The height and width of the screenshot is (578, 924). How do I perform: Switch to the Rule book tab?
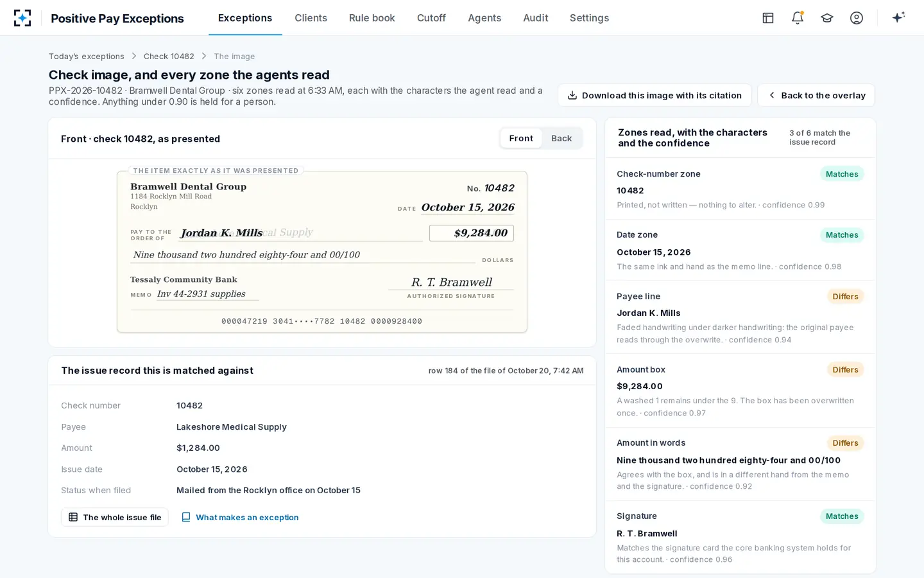[x=372, y=18]
